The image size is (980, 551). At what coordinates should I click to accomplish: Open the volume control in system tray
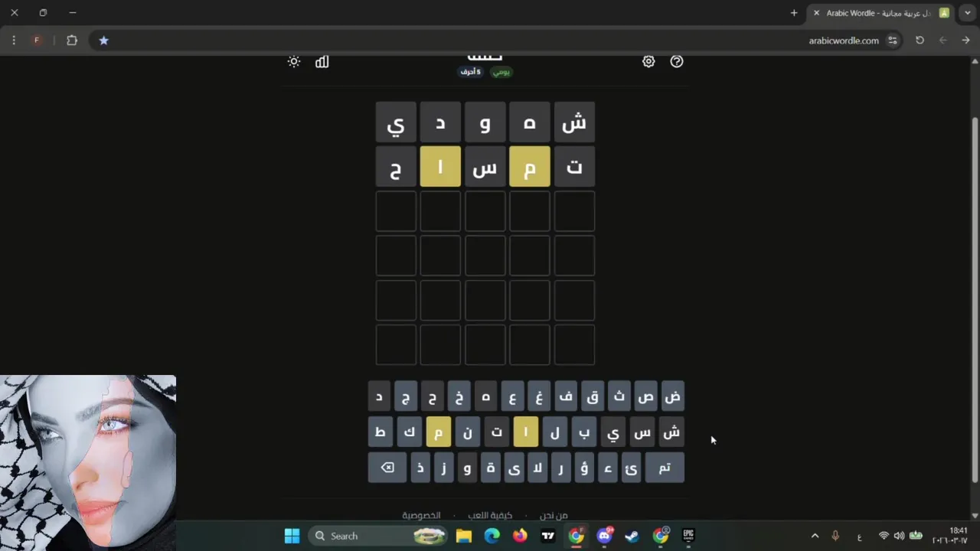click(899, 536)
